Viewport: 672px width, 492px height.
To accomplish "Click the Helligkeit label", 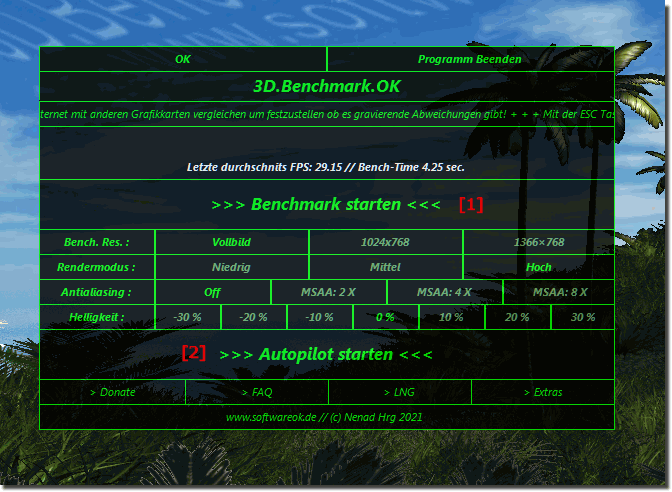I will (x=97, y=317).
